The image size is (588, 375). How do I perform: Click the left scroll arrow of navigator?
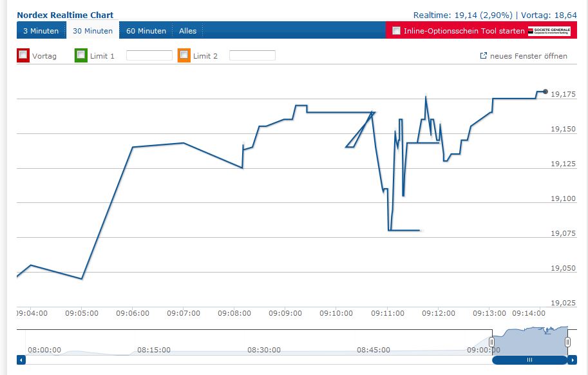[21, 360]
